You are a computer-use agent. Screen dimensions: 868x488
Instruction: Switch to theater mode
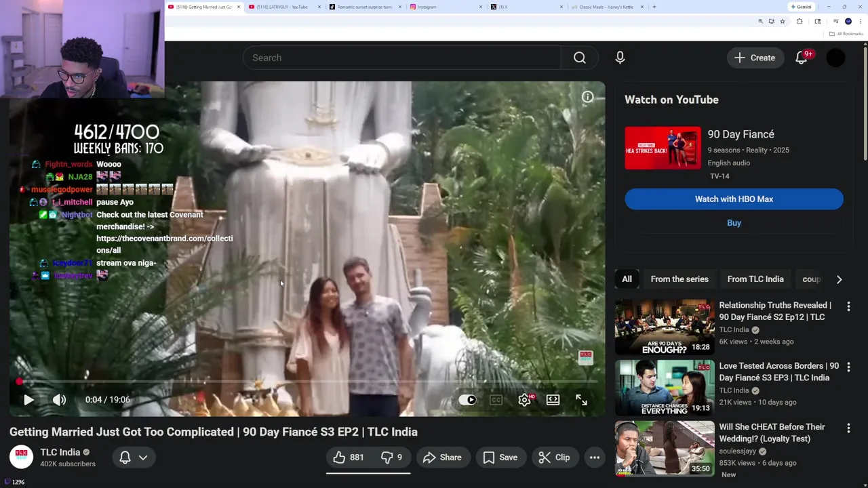point(553,400)
